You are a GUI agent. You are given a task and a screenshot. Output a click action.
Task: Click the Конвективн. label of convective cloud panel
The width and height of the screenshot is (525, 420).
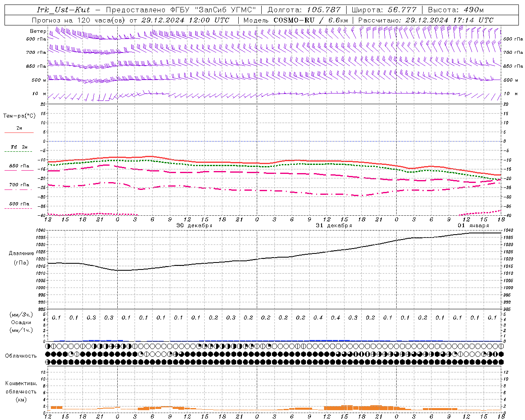pos(21,383)
